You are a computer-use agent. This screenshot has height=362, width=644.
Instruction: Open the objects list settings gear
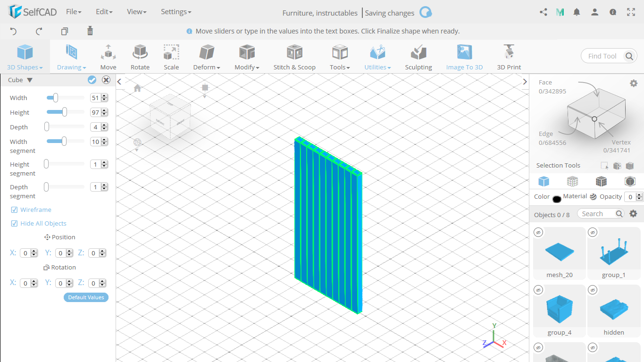coord(633,214)
